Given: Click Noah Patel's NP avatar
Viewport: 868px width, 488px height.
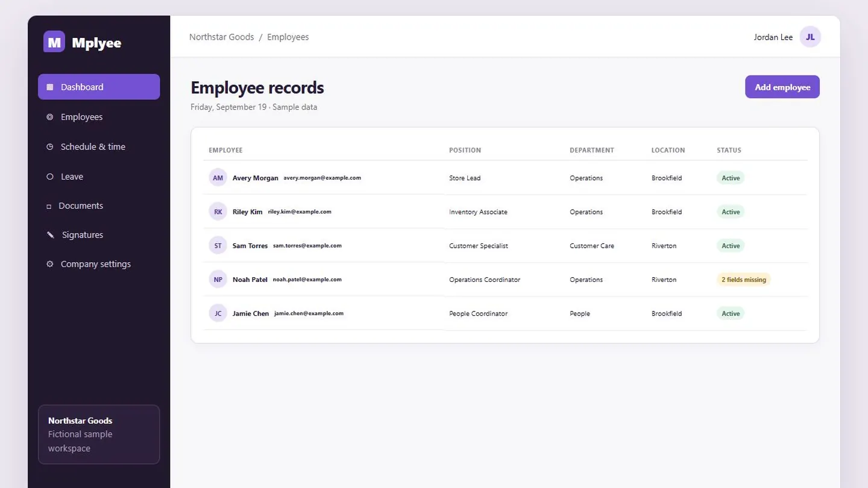Looking at the screenshot, I should [218, 279].
